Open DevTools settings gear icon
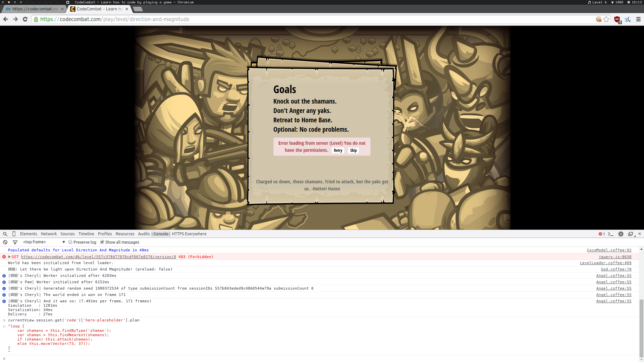Screen dimensions: 644x362 click(621, 234)
